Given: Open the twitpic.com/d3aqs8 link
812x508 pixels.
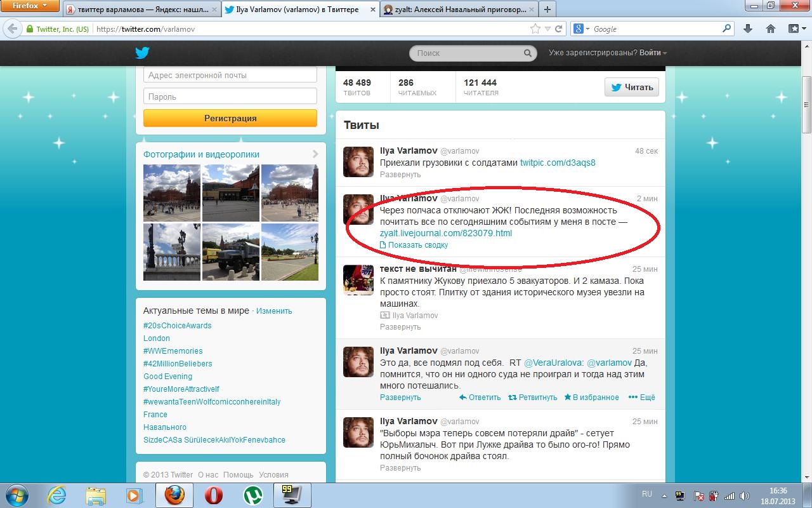Looking at the screenshot, I should [558, 163].
